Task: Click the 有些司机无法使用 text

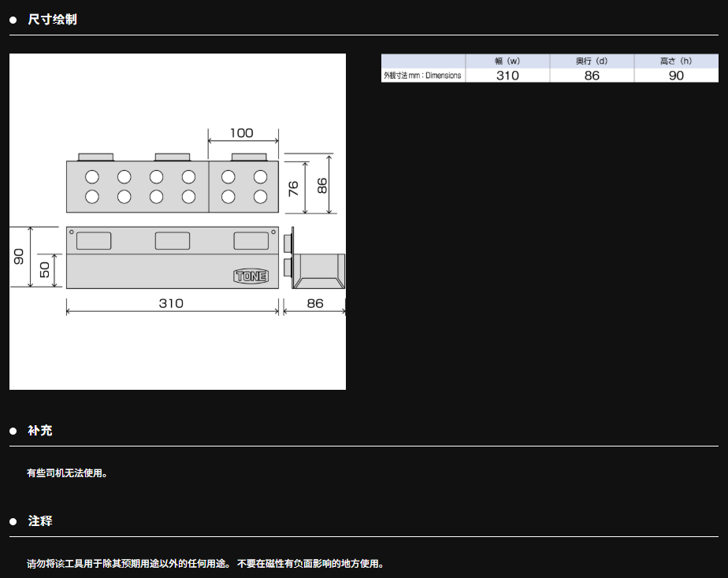Action: [67, 473]
